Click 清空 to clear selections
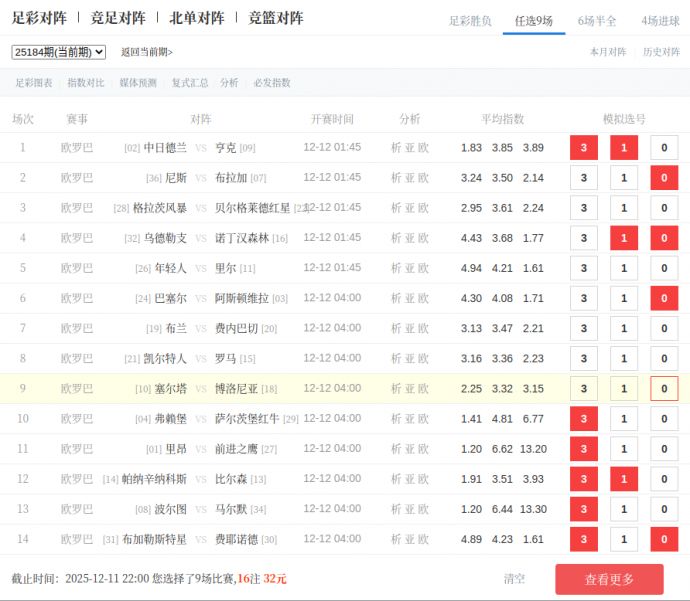The height and width of the screenshot is (601, 690). 514,578
